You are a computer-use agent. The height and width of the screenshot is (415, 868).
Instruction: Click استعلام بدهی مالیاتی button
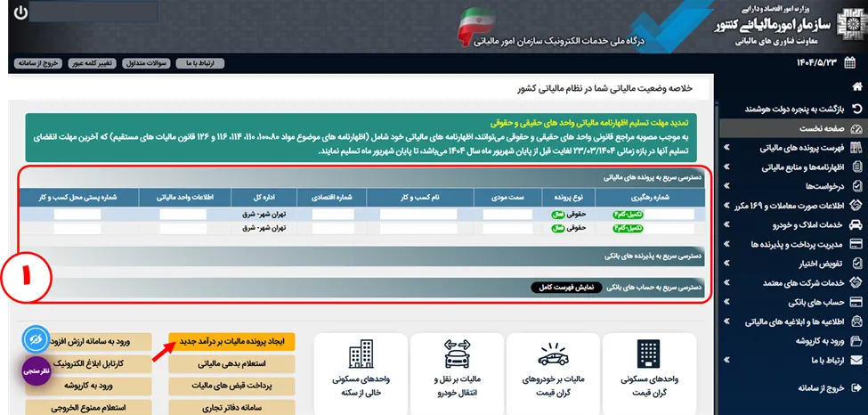pos(231,364)
